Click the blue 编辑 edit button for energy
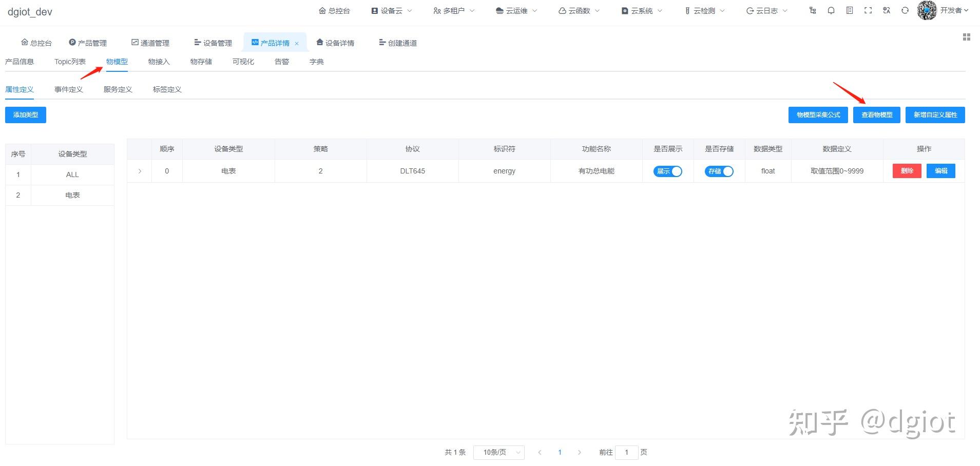The height and width of the screenshot is (466, 980). tap(941, 171)
